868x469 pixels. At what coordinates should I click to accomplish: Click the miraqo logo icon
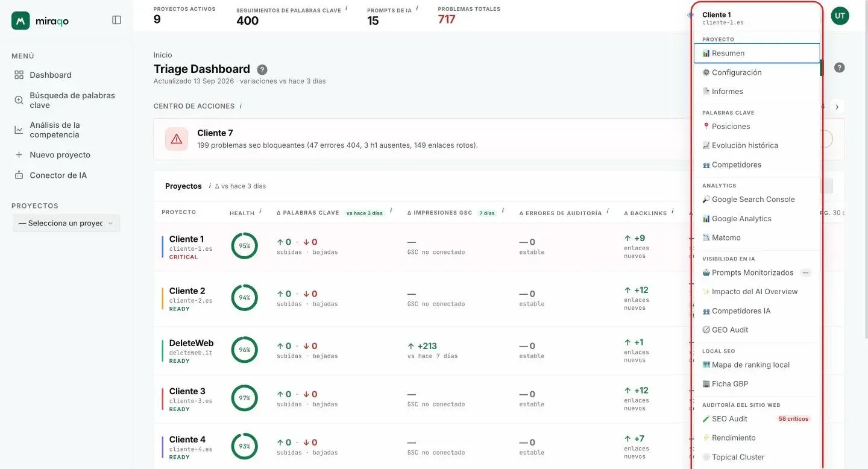point(20,20)
